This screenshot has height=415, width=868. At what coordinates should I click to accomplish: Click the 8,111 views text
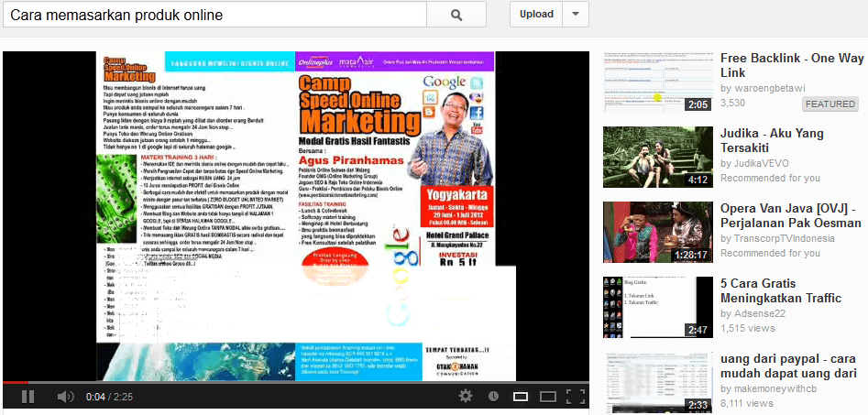click(746, 403)
